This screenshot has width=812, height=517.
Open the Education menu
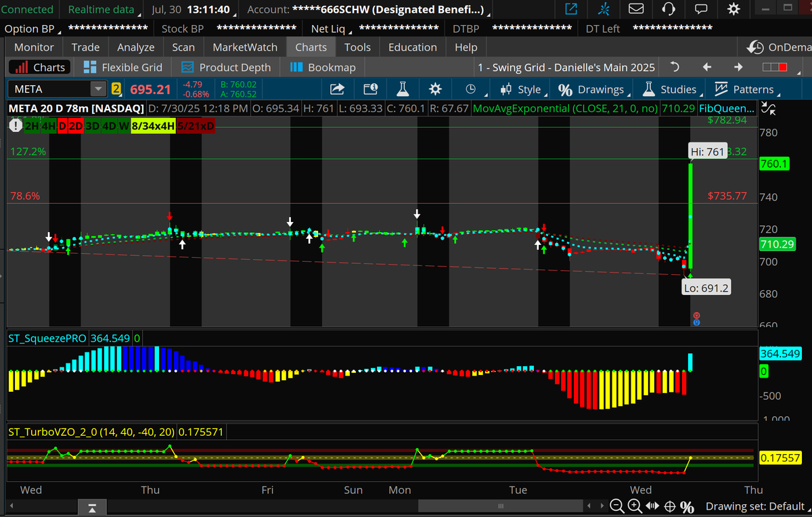(x=412, y=47)
